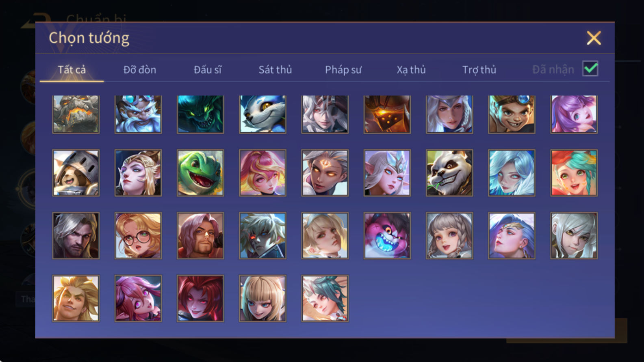Choose the blue wolf hero portrait
Viewport: 644px width, 362px height.
[262, 114]
